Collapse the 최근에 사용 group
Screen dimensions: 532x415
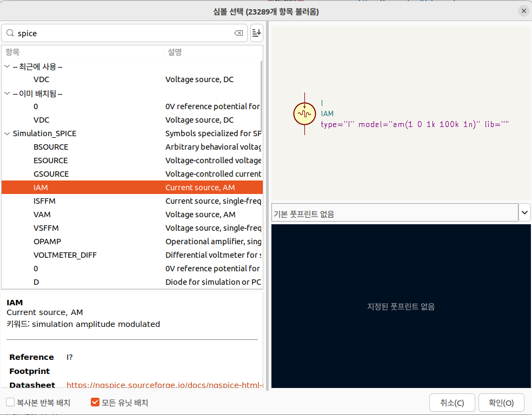point(7,66)
